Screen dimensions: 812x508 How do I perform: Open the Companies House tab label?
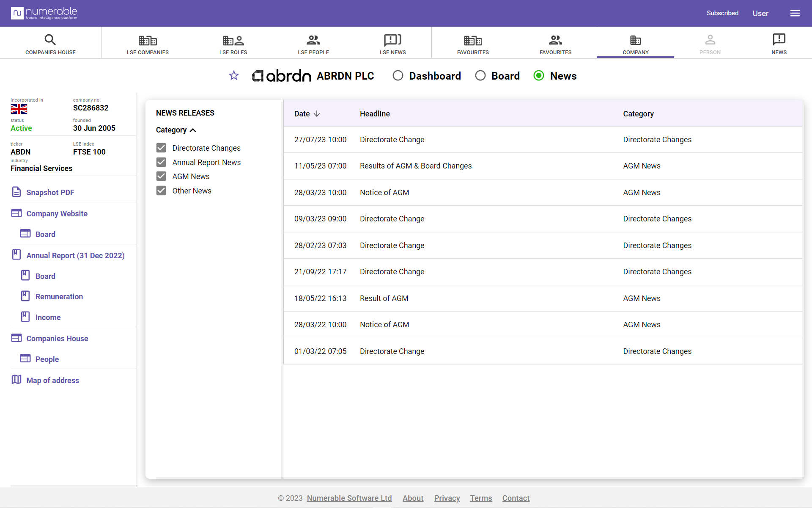[50, 52]
